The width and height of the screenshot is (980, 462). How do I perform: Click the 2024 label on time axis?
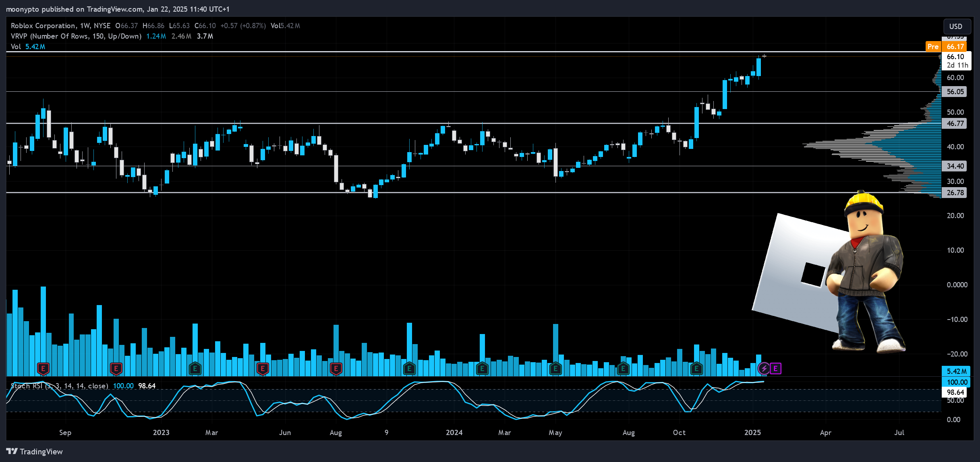[454, 433]
